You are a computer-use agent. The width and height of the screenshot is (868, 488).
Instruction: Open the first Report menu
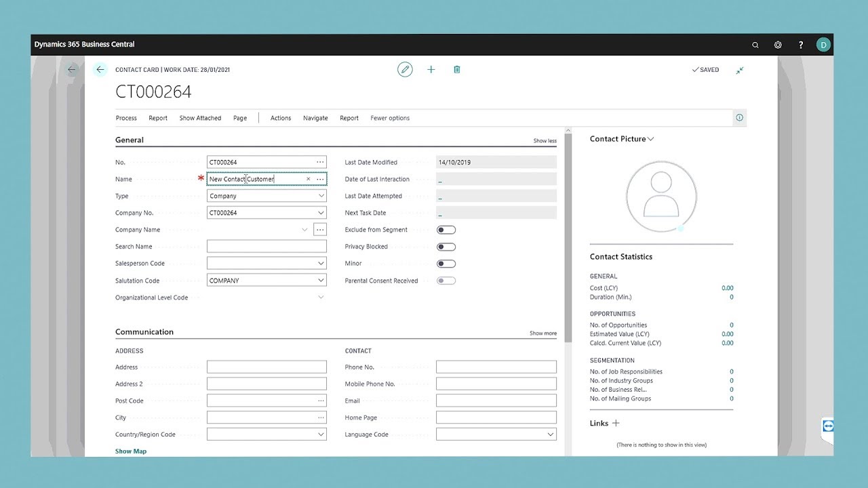[x=158, y=118]
